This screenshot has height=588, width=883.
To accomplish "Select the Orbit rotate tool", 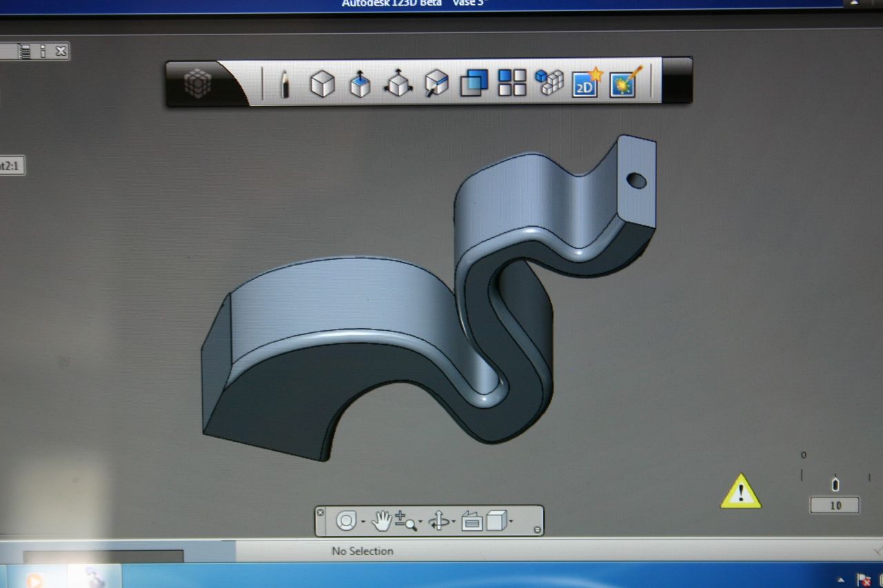I will [439, 521].
